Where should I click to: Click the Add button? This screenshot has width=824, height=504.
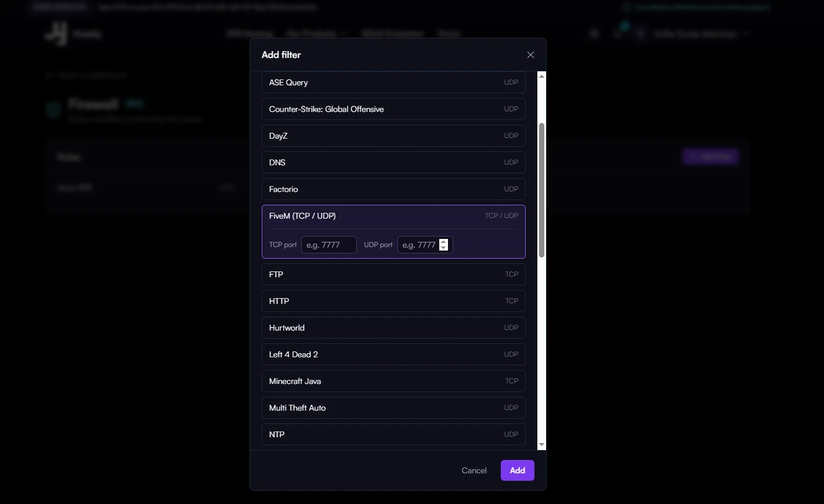[x=518, y=470]
